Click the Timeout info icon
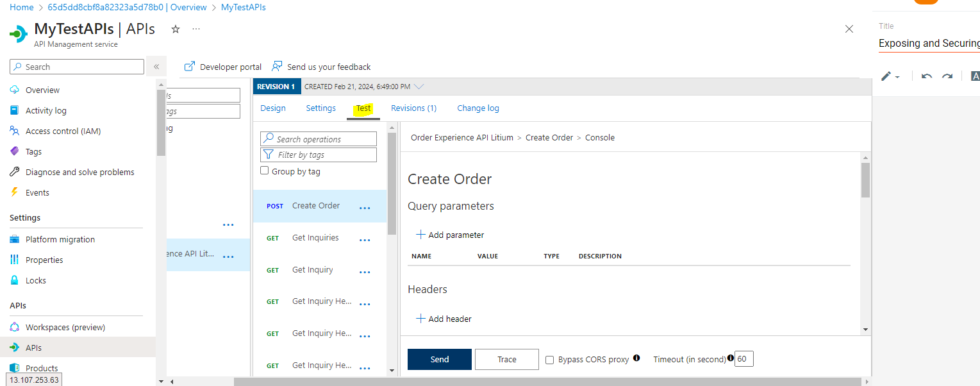This screenshot has width=980, height=386. point(731,358)
